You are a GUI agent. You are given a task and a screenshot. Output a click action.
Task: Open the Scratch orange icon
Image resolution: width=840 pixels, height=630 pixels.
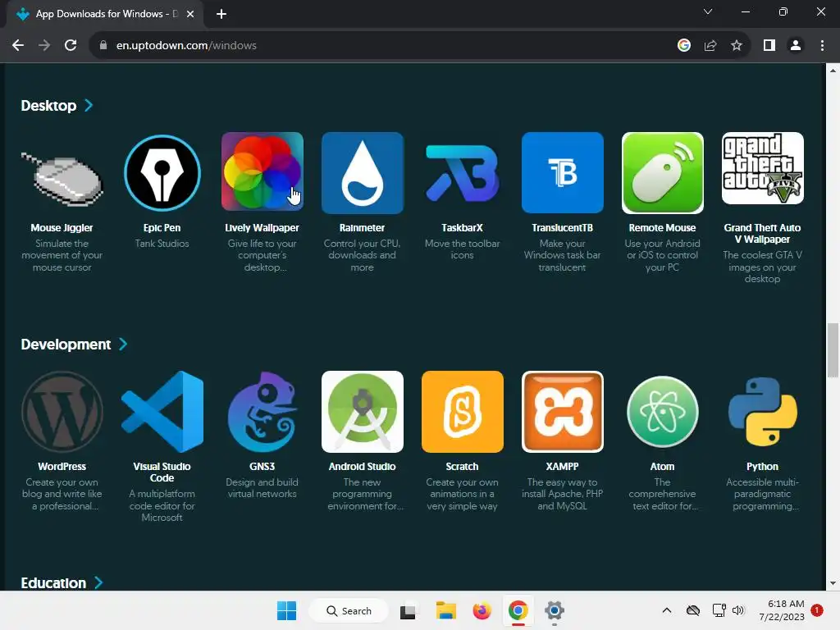click(x=463, y=412)
